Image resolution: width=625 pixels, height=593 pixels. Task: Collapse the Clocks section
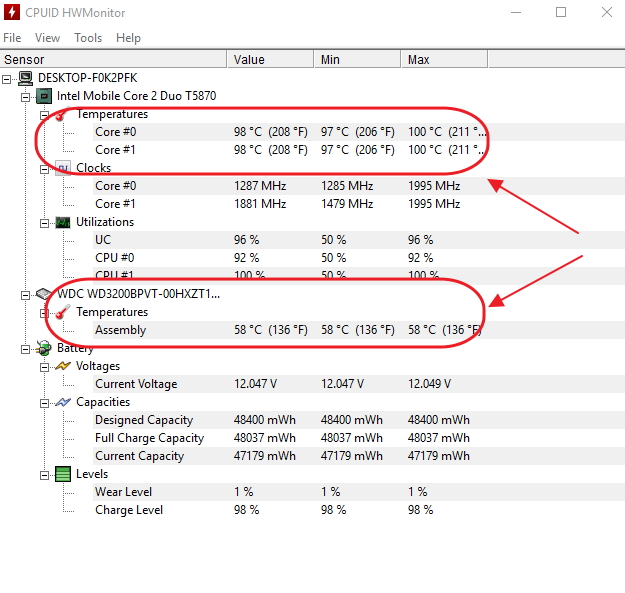click(45, 169)
